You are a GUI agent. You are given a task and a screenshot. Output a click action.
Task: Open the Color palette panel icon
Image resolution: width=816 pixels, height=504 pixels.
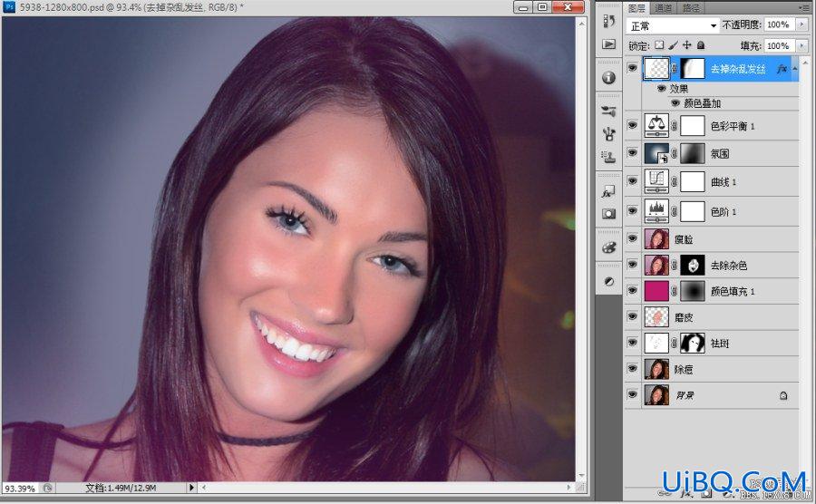609,247
